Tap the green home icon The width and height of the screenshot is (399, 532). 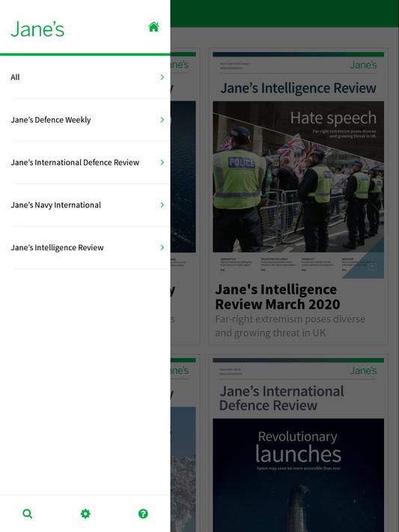[x=153, y=27]
